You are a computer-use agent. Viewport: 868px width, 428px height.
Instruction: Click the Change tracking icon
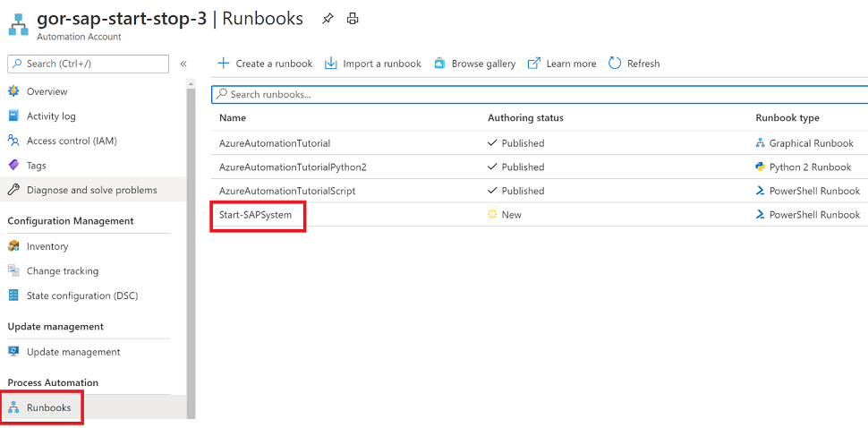(13, 270)
